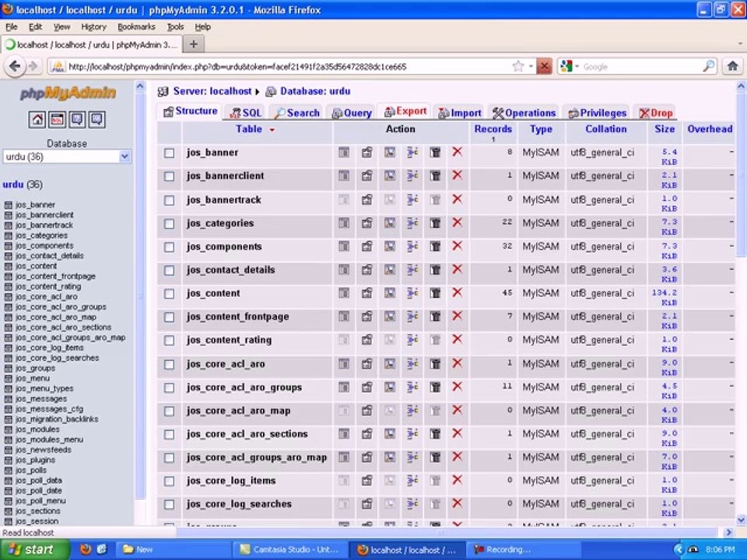Open the Bookmarks menu

(x=136, y=27)
